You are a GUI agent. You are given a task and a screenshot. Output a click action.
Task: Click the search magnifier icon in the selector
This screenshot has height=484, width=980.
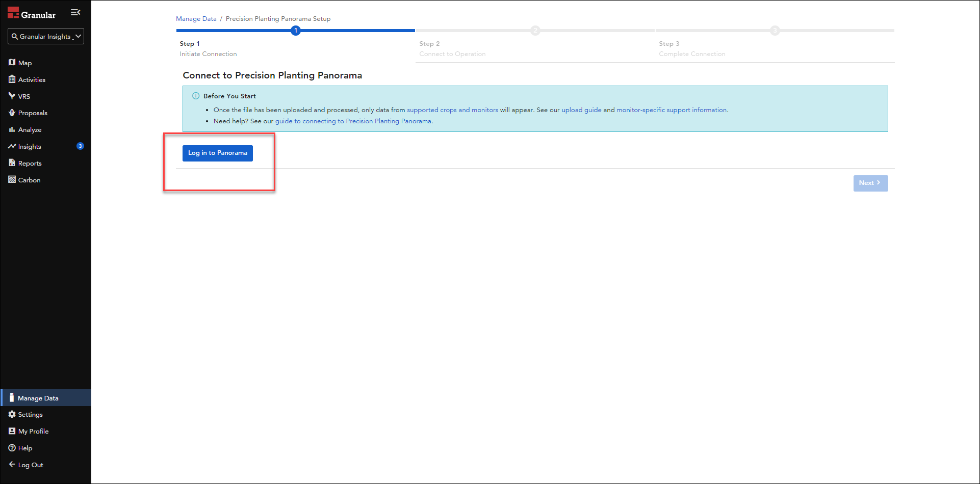tap(15, 37)
